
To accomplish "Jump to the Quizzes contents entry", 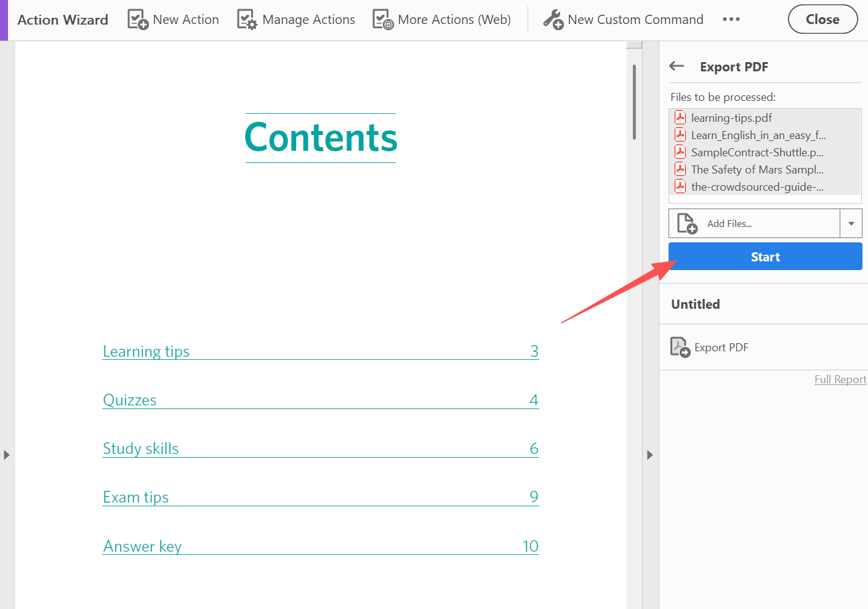I will 130,400.
